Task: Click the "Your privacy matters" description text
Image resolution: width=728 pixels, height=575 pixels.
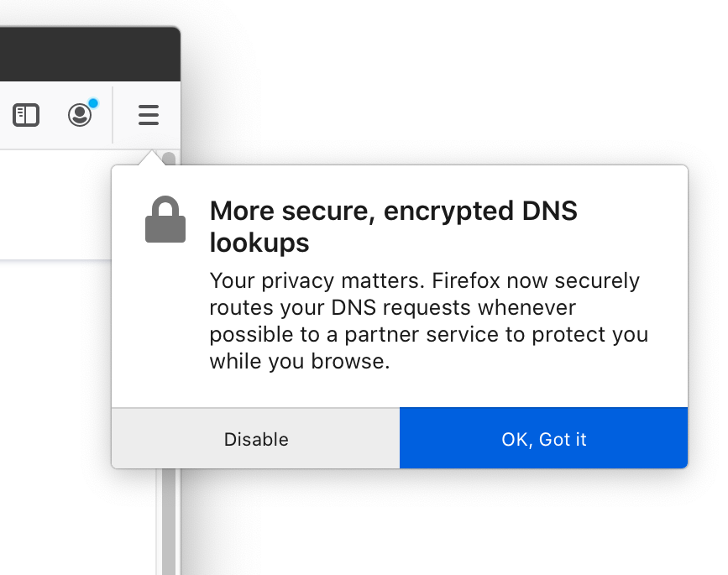Action: [428, 321]
